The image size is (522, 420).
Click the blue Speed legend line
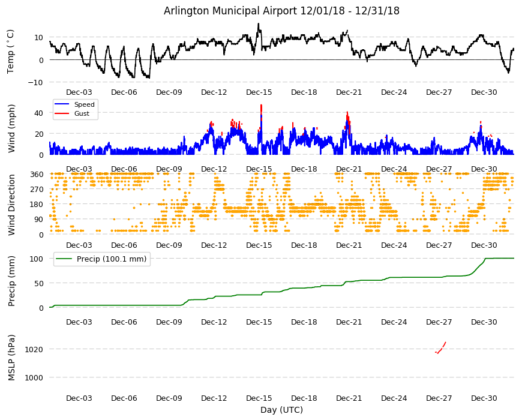pyautogui.click(x=62, y=104)
